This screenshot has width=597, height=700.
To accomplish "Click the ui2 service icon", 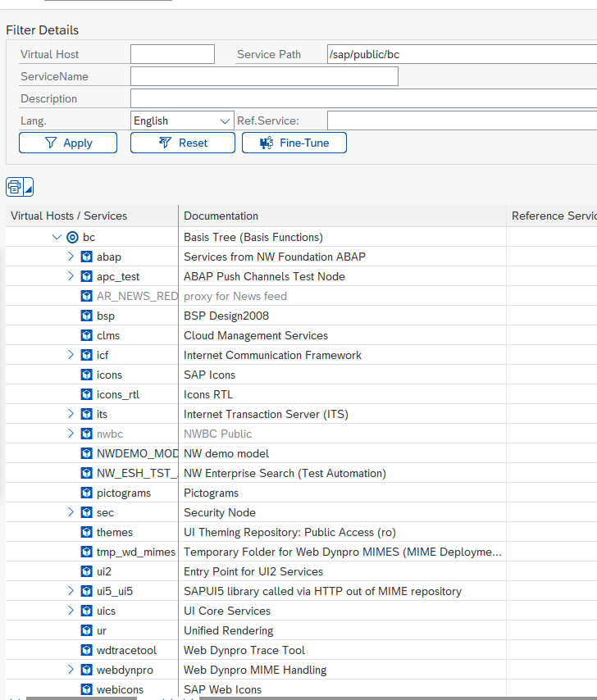I will coord(87,571).
